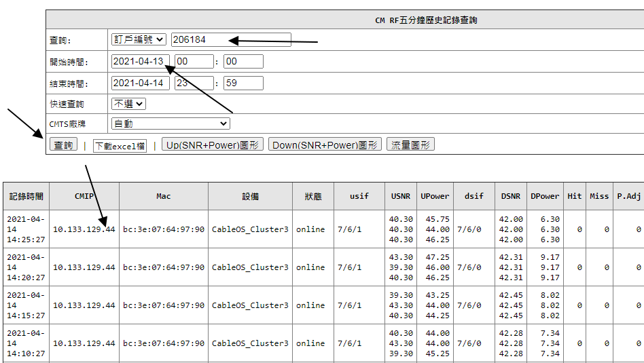Click the CMIP column header
The width and height of the screenshot is (644, 363).
[x=84, y=196]
